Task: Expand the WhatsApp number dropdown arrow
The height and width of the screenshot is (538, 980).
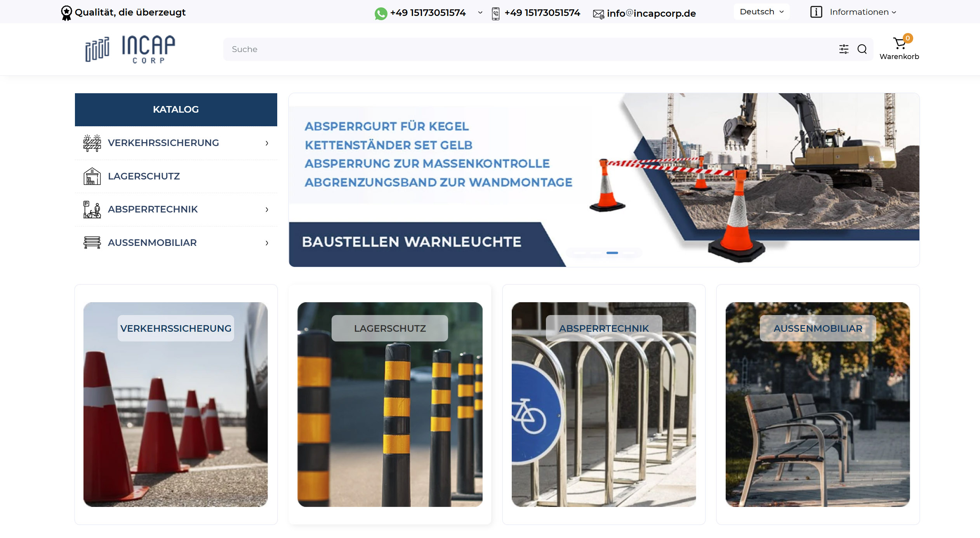Action: point(480,12)
